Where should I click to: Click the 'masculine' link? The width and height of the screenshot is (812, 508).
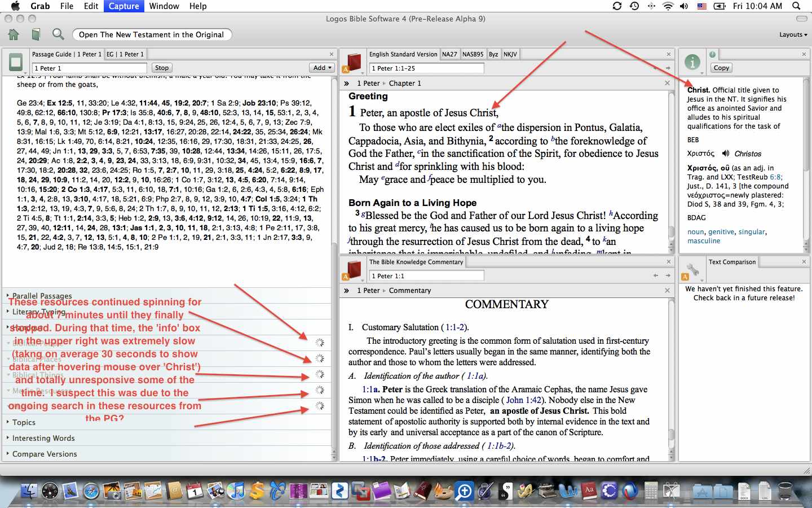(x=704, y=240)
